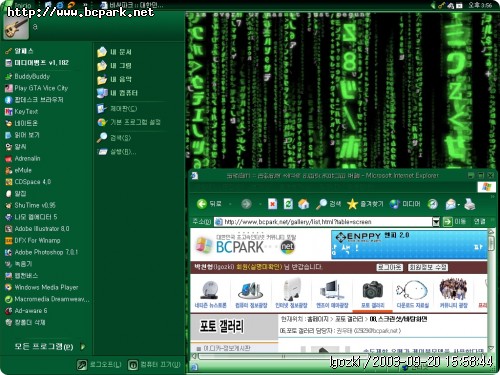
Task: Launch Macromedia Dreamweaver from Start menu
Action: [x=47, y=299]
